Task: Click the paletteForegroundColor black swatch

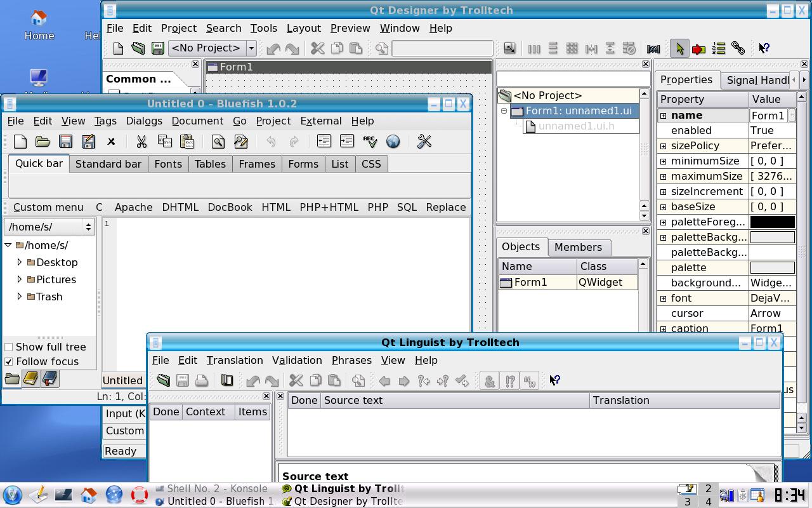Action: pos(772,222)
